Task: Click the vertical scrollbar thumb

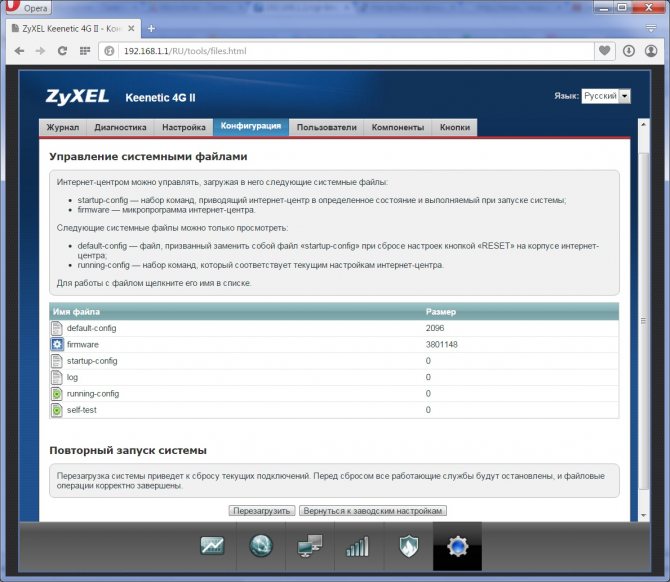Action: click(644, 320)
